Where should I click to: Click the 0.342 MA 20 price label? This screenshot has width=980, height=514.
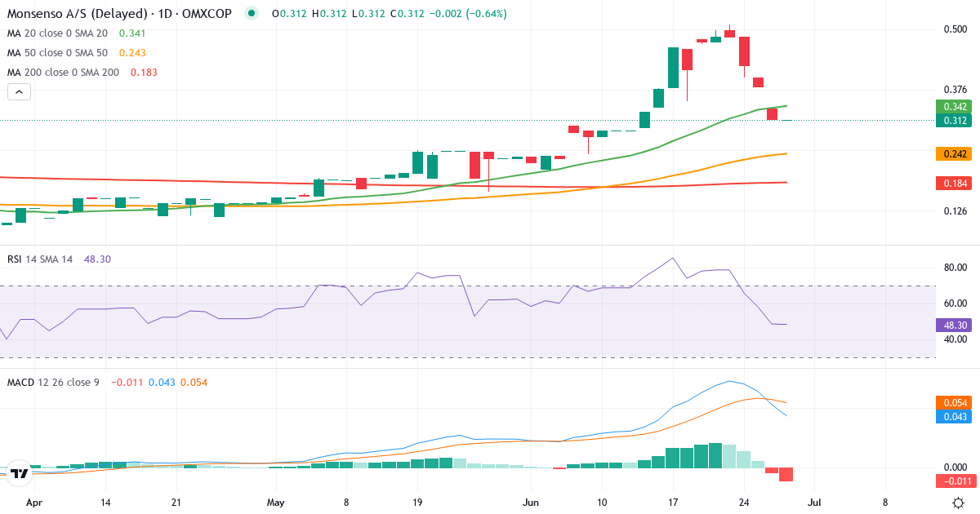tap(952, 107)
